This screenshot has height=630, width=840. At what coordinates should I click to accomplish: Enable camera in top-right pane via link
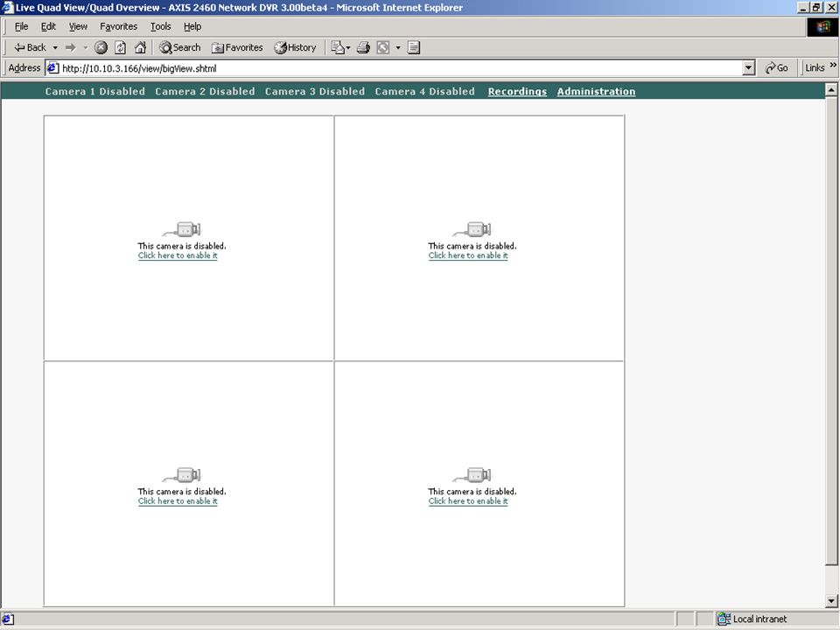click(x=468, y=255)
